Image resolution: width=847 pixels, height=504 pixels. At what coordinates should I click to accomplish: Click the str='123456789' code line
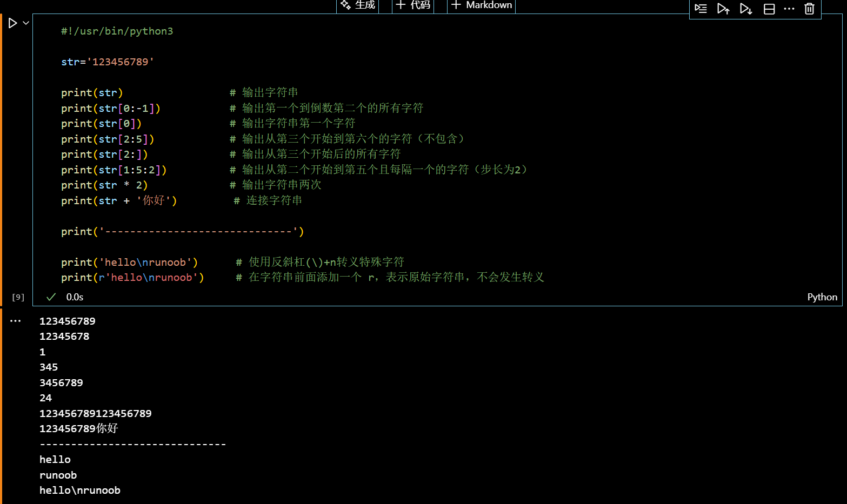tap(107, 62)
